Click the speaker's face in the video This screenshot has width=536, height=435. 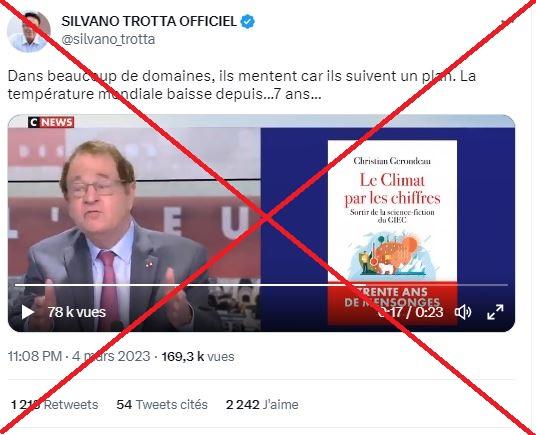[96, 185]
